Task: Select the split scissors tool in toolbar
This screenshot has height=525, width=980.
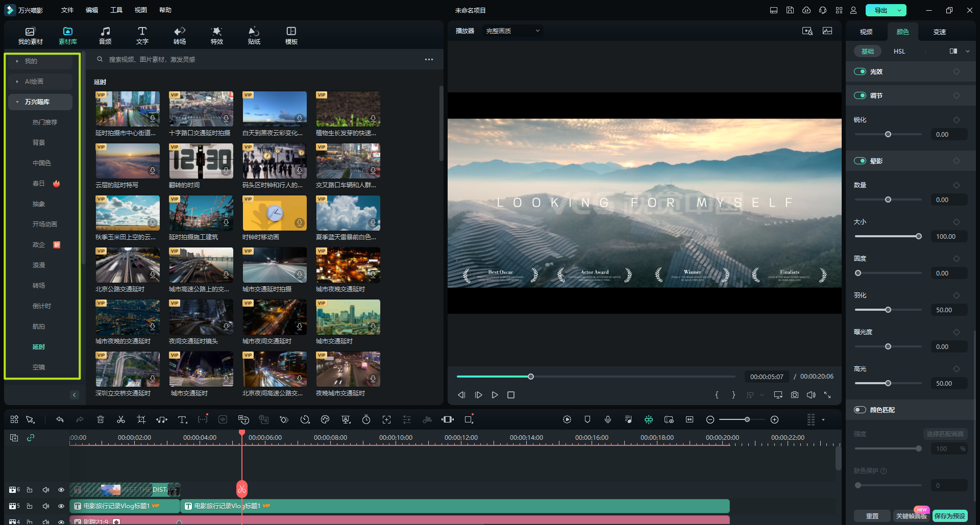Action: (x=121, y=419)
